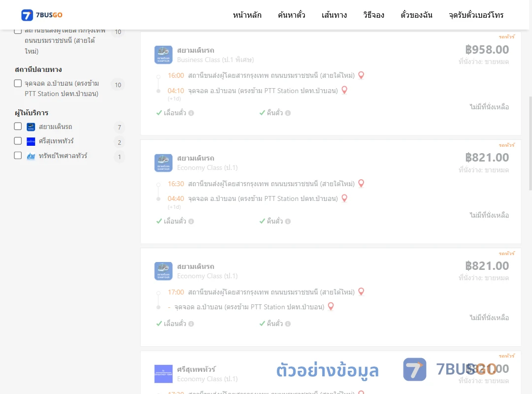
Task: Click map pin next to 04:40 arrival stop
Action: click(344, 198)
